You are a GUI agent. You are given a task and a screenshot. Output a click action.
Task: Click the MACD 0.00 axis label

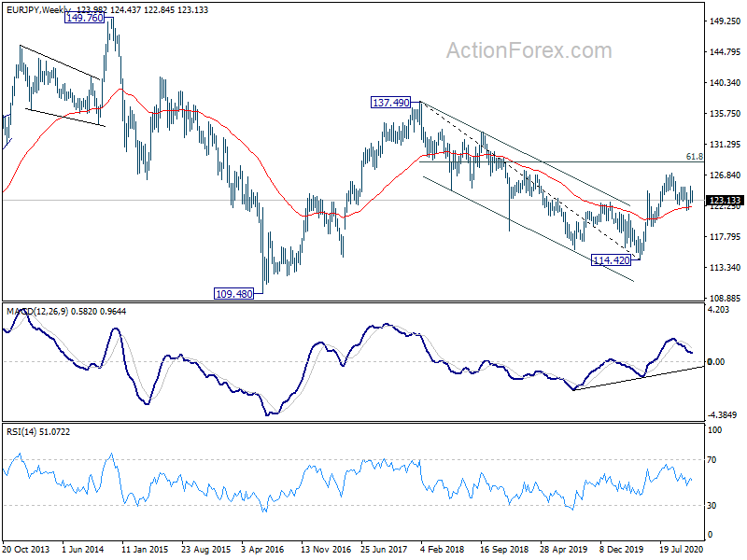click(716, 362)
